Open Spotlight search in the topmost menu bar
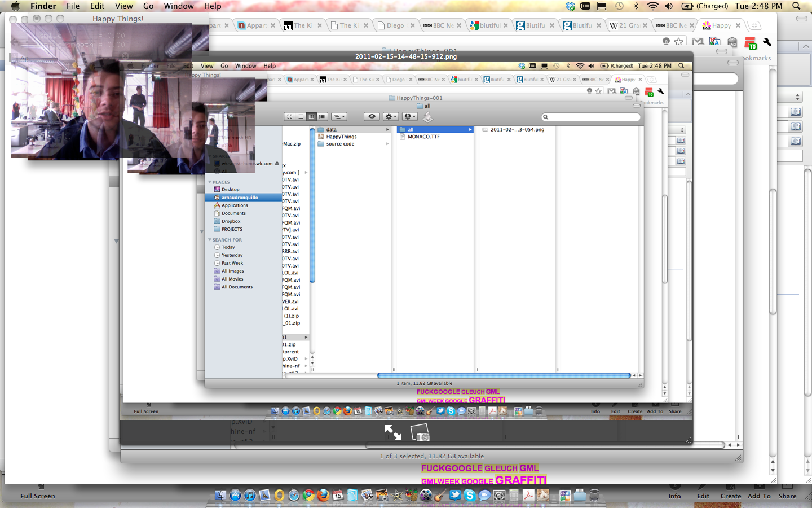Viewport: 812px width, 508px height. click(796, 6)
